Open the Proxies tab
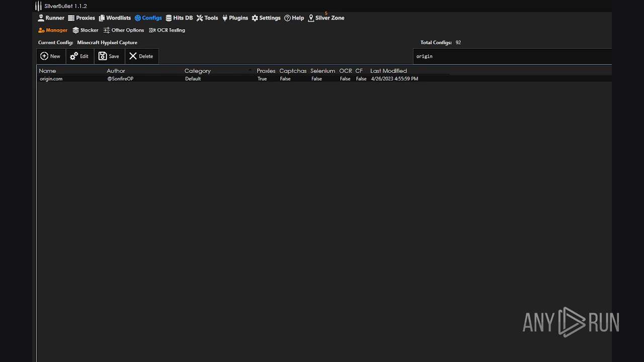 [x=82, y=18]
